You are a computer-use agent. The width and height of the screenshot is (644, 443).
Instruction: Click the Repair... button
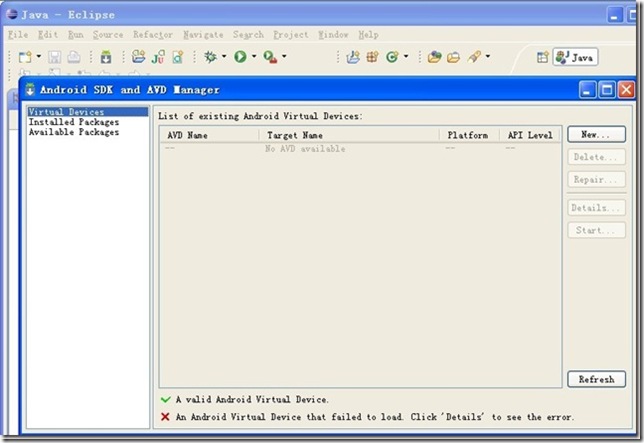point(596,179)
